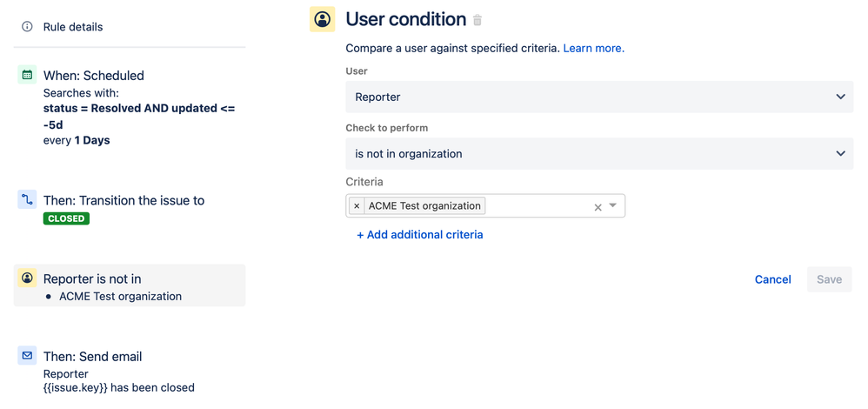
Task: Remove the ACME Test organization tag
Action: pos(357,206)
